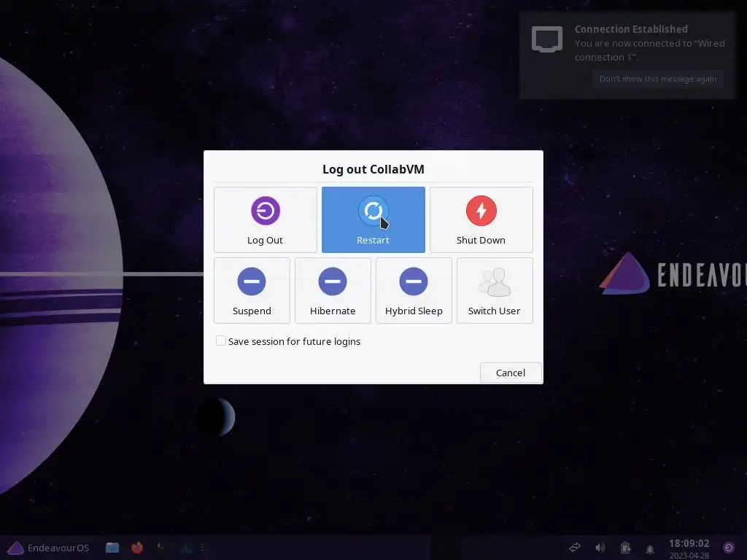Image resolution: width=747 pixels, height=560 pixels.
Task: Click the Log Out button
Action: tap(266, 219)
